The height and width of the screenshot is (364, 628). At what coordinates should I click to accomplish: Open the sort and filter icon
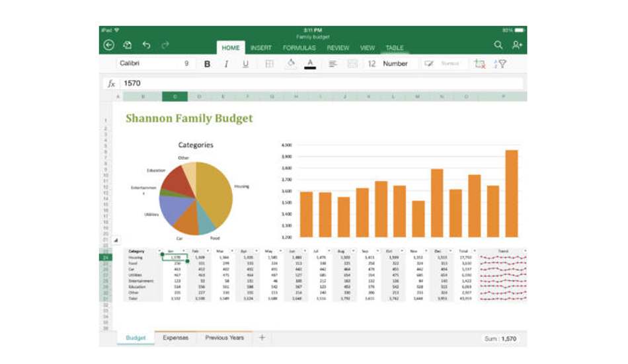[500, 63]
